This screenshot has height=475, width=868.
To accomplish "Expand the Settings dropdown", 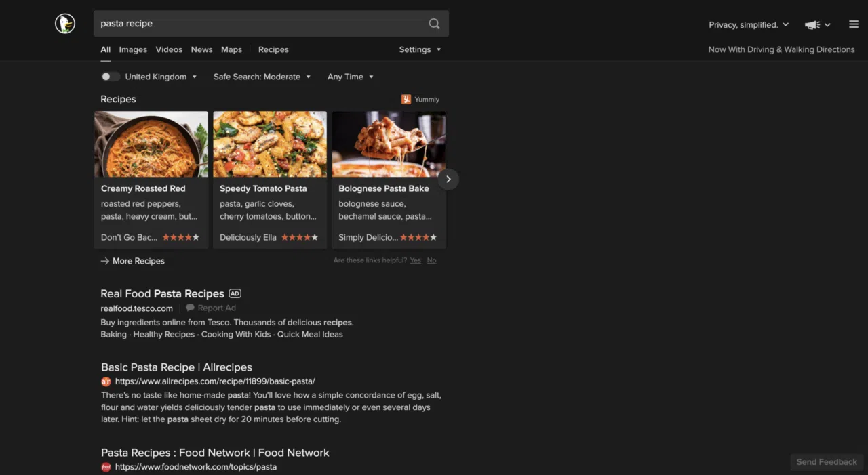I will coord(420,49).
